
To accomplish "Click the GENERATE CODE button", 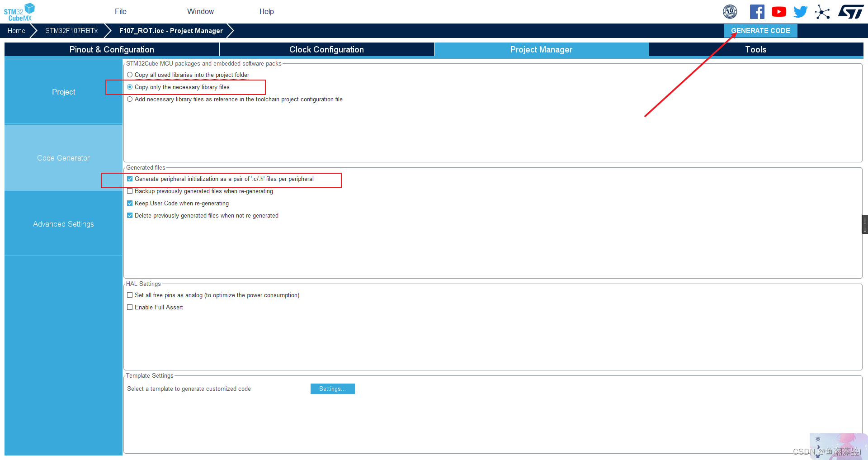I will coord(760,31).
